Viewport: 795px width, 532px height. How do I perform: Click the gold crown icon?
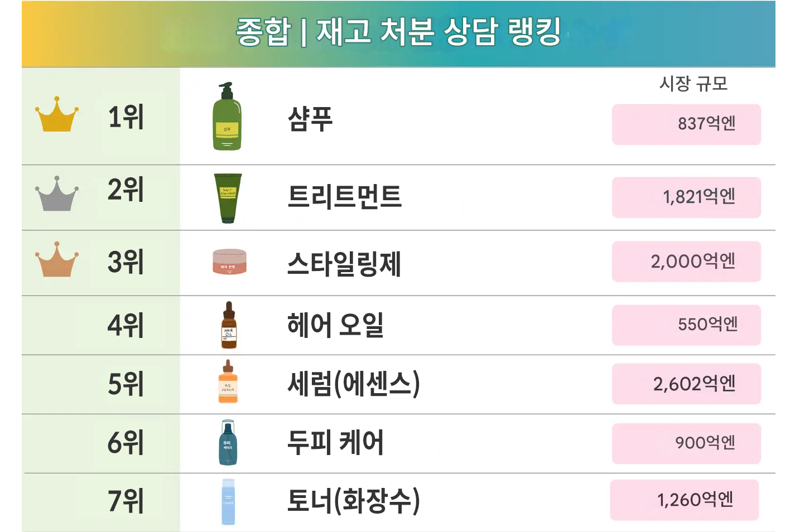(56, 115)
